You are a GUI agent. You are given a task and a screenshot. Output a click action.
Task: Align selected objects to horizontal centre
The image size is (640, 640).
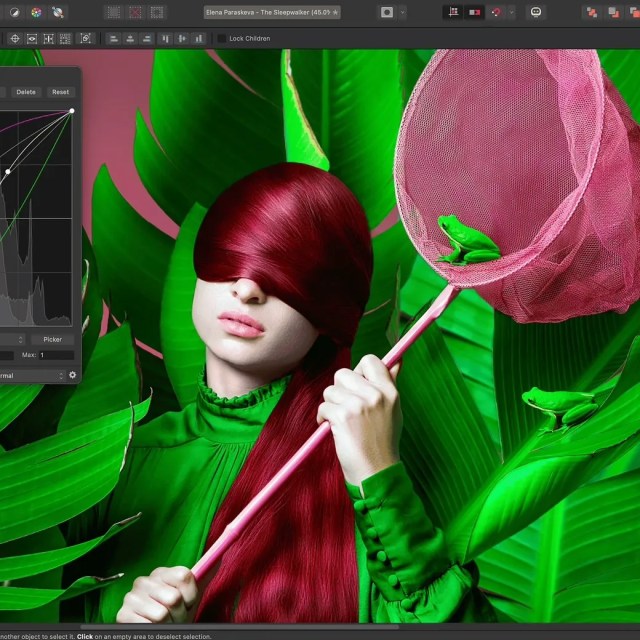tap(130, 39)
